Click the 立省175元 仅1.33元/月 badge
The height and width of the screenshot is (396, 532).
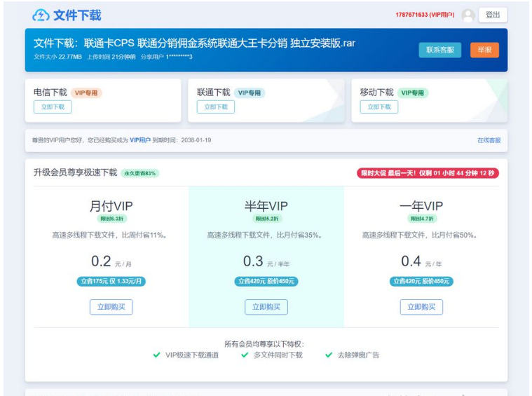[111, 281]
